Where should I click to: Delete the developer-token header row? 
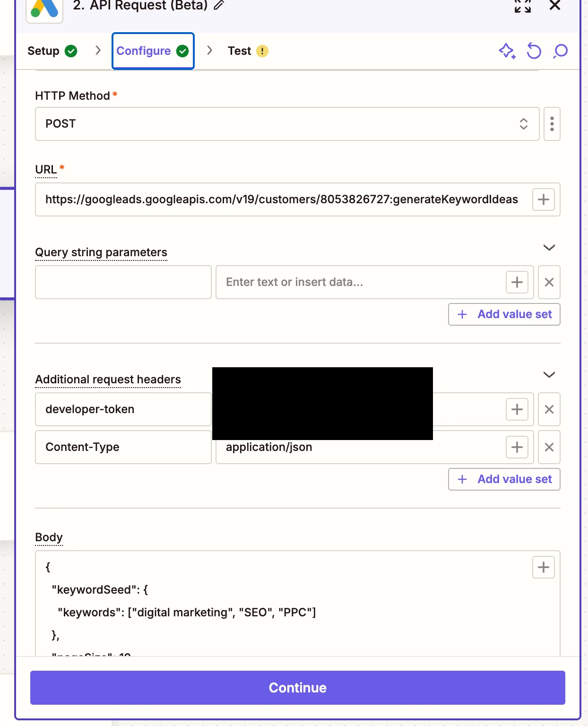tap(549, 409)
